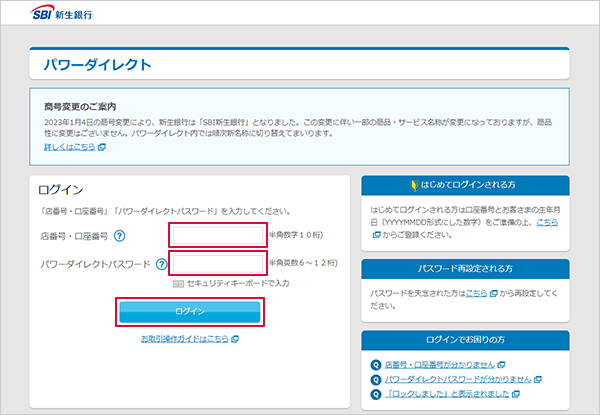This screenshot has width=600, height=415.
Task: Click the Q icon beside 「ロックしました」と表示されました
Action: (376, 394)
